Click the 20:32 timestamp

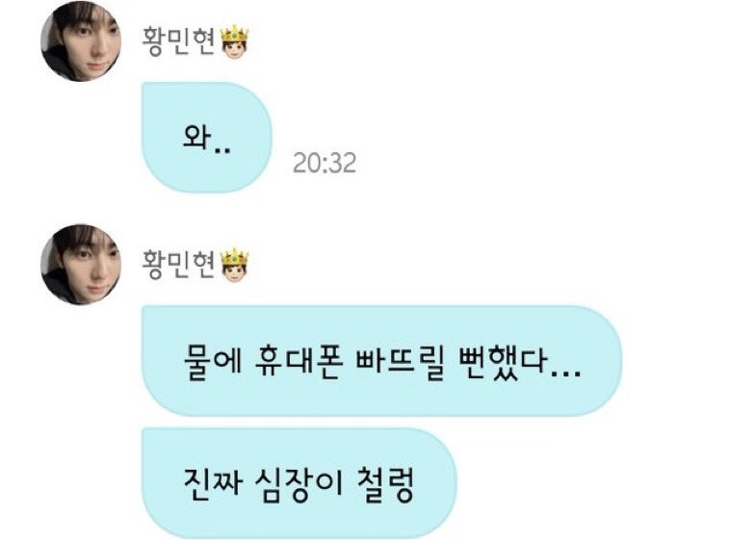pos(325,163)
